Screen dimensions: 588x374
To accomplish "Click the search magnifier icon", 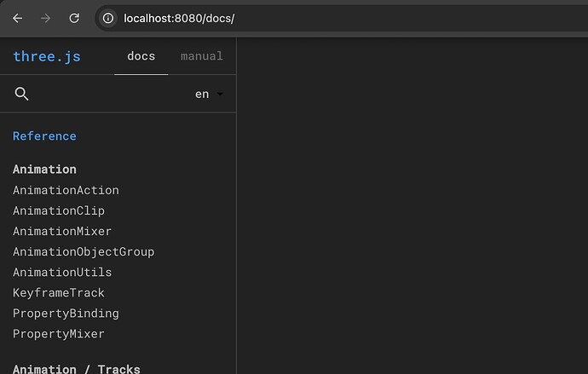I will (21, 94).
